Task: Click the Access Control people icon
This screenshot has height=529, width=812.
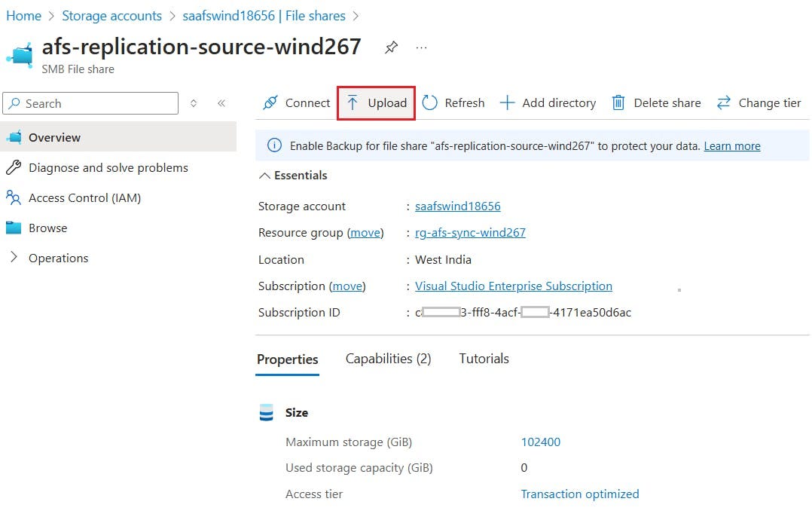Action: [14, 197]
